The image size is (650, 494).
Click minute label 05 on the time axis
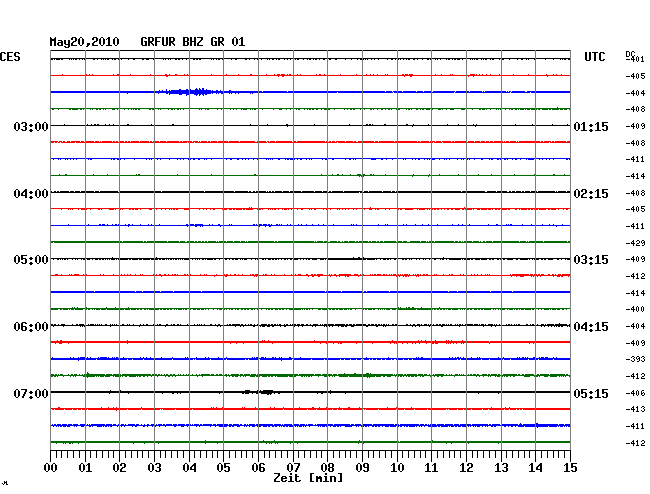coord(223,468)
